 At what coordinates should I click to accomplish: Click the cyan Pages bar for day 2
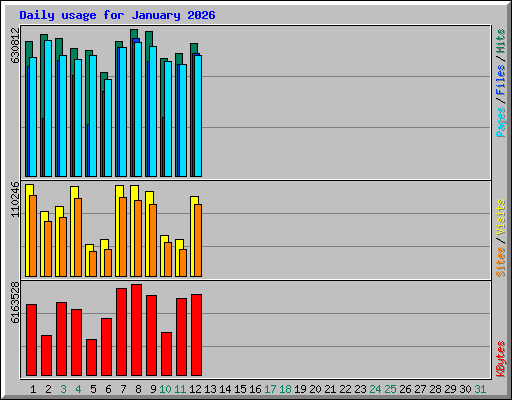click(48, 108)
